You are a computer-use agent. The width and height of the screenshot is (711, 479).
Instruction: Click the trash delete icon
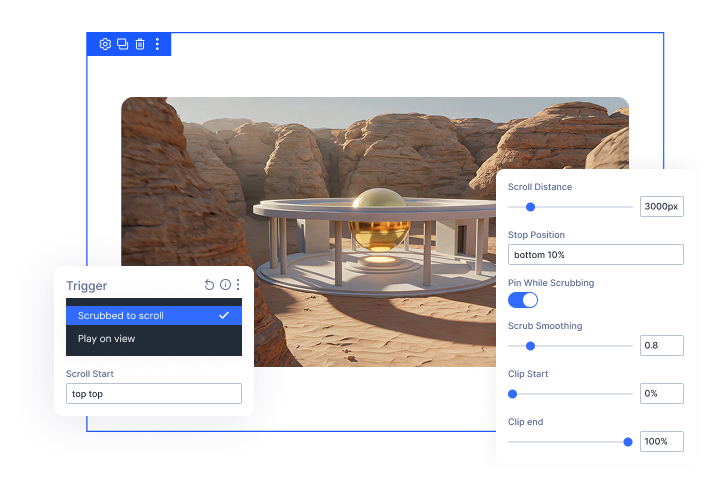click(140, 44)
